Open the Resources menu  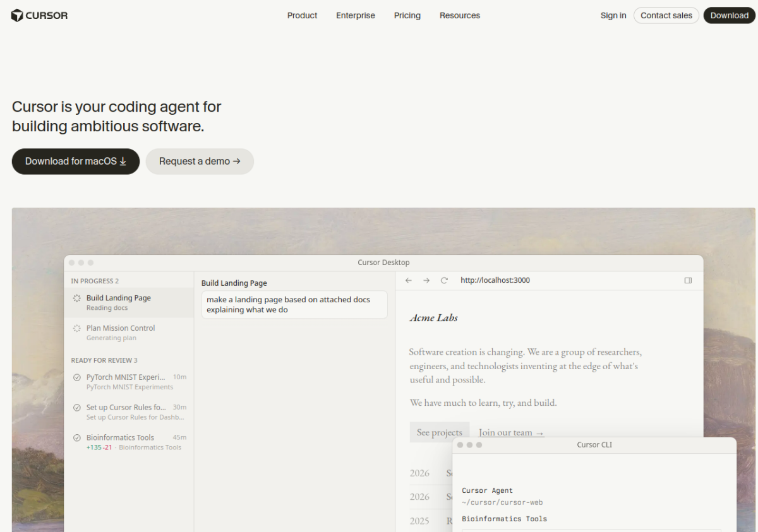(x=459, y=16)
